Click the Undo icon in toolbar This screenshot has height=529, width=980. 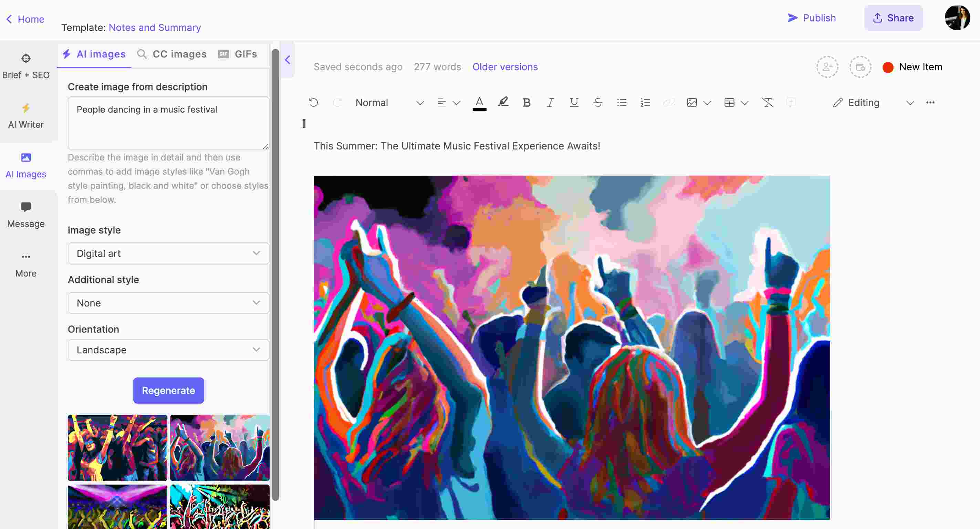(313, 102)
